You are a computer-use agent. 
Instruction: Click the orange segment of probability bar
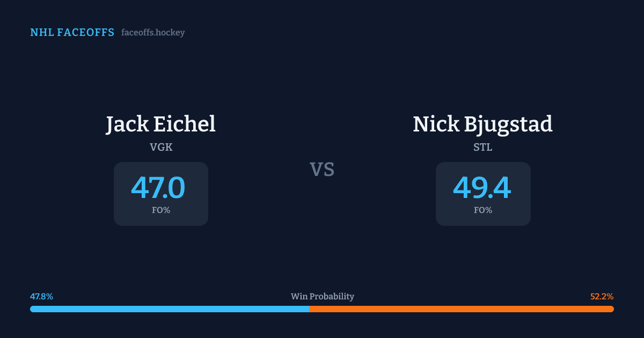pyautogui.click(x=462, y=309)
